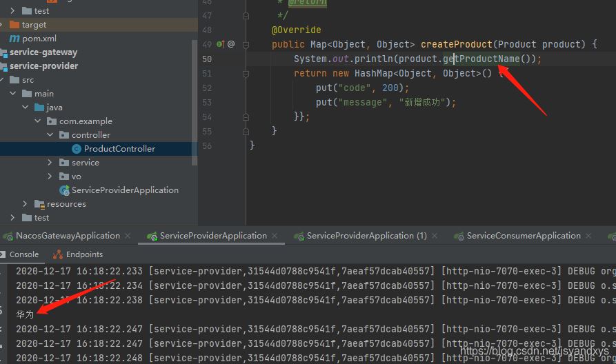
Task: Click log line timestamped 16:18:22.238
Action: coord(316,300)
